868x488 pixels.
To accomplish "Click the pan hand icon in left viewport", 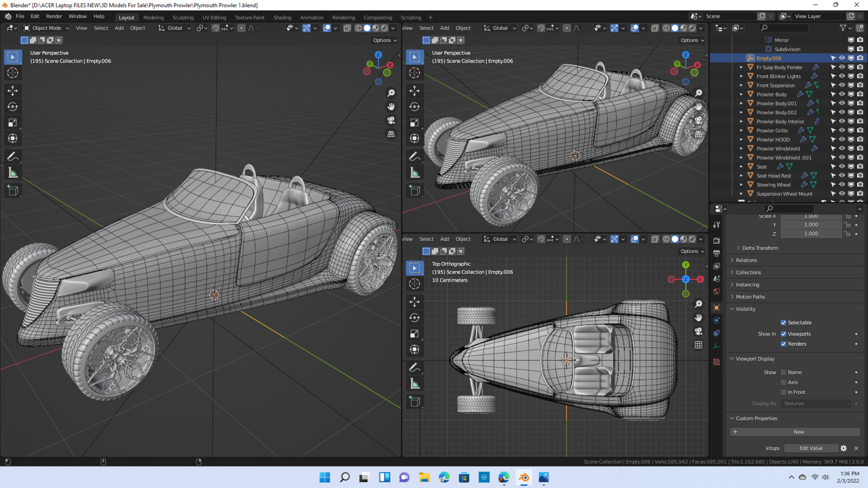I will [391, 106].
